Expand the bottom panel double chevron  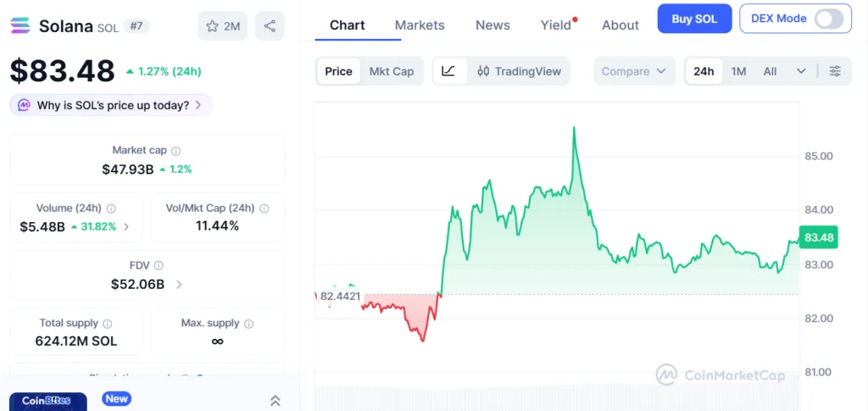pyautogui.click(x=275, y=401)
